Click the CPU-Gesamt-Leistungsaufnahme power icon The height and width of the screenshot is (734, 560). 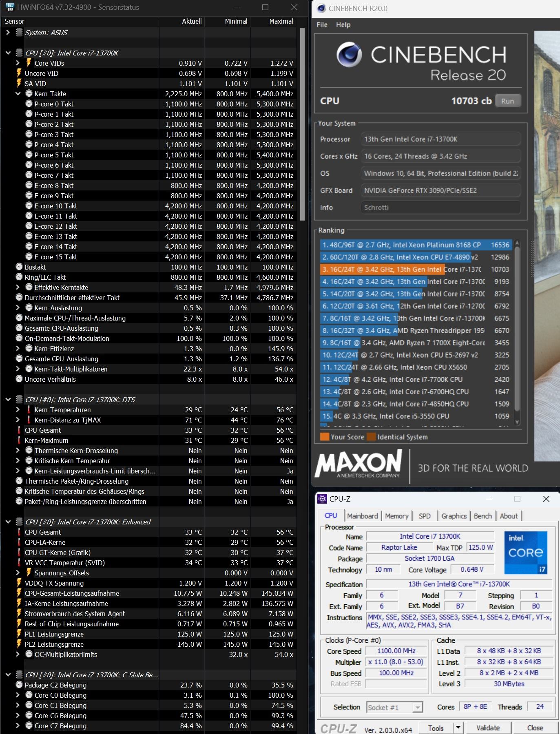[x=19, y=593]
